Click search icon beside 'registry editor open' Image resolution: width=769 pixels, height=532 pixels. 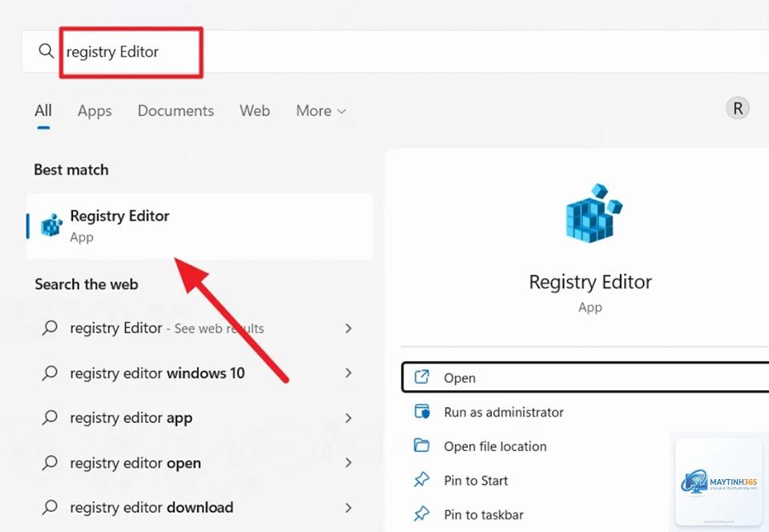pyautogui.click(x=50, y=462)
